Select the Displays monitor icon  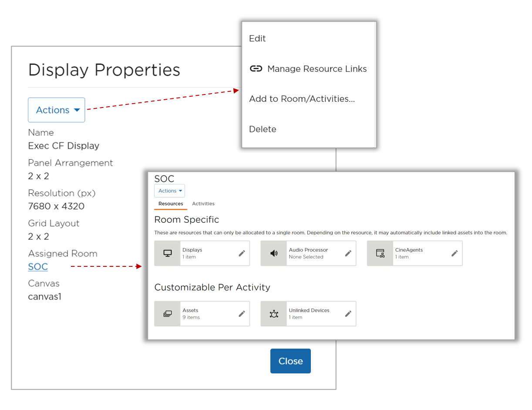coord(167,253)
